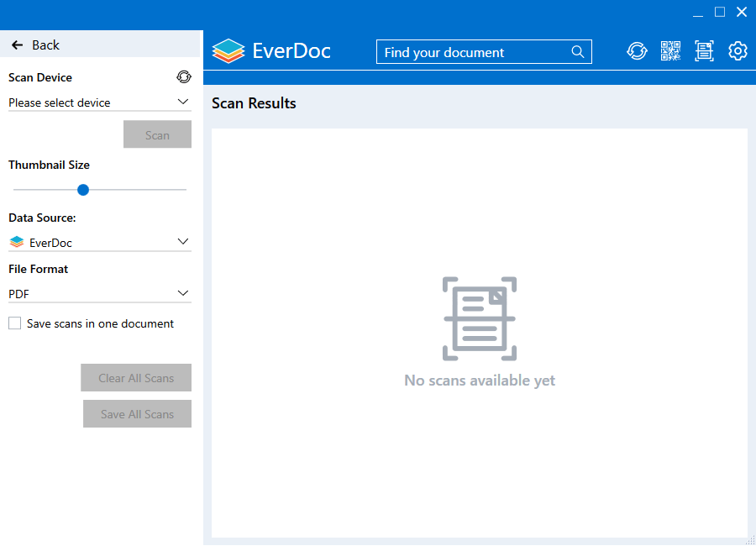Open the Sync/refresh function in the top toolbar
Screen dimensions: 756x546
point(637,50)
